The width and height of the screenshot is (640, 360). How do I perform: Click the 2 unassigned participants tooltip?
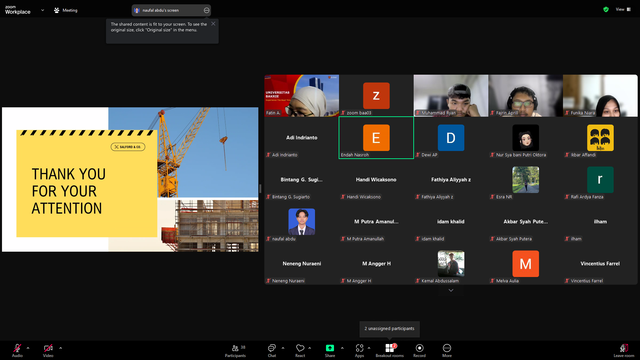point(389,329)
